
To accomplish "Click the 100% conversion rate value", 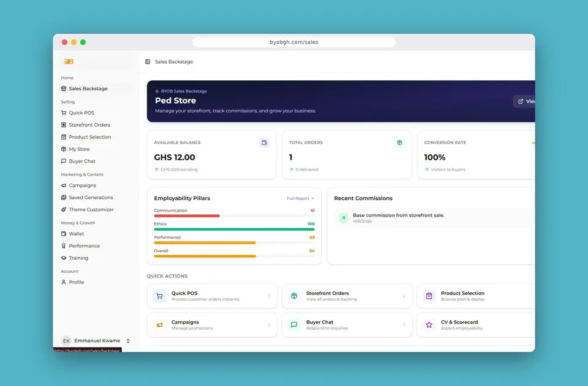I will point(435,157).
